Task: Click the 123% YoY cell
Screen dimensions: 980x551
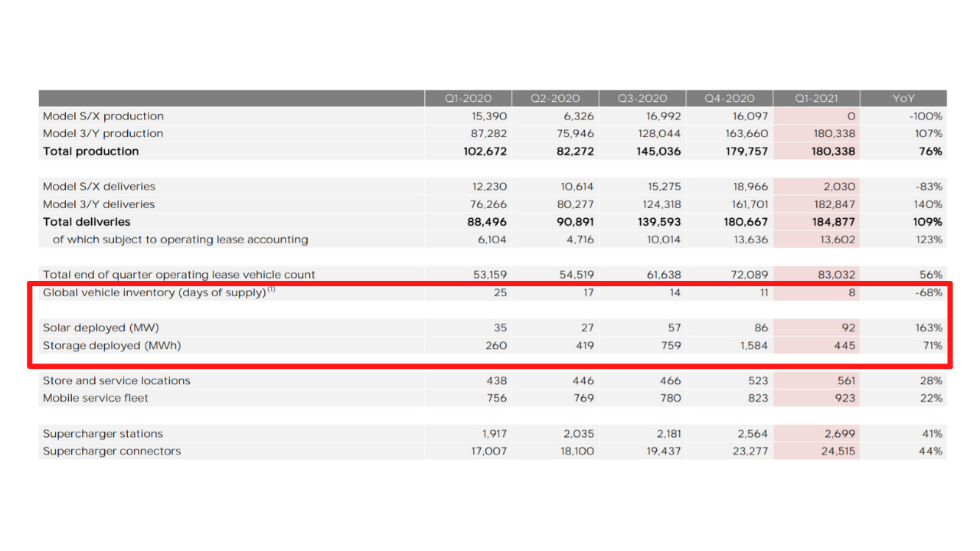Action: click(x=929, y=240)
